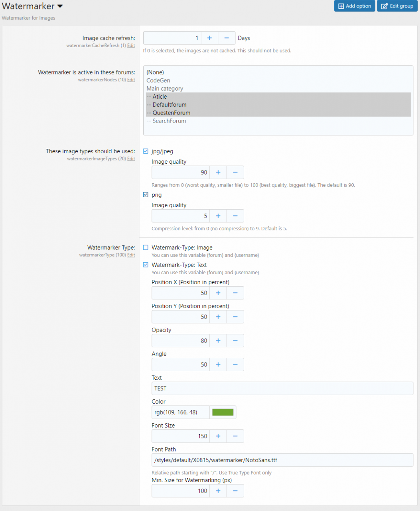Open the Watermarker title dropdown arrow
The width and height of the screenshot is (420, 511).
[60, 6]
